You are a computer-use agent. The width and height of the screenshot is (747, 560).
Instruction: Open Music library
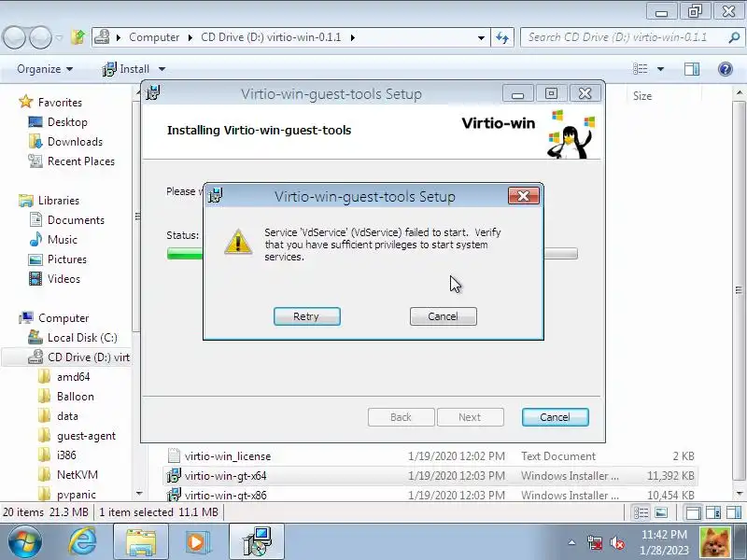click(53, 240)
